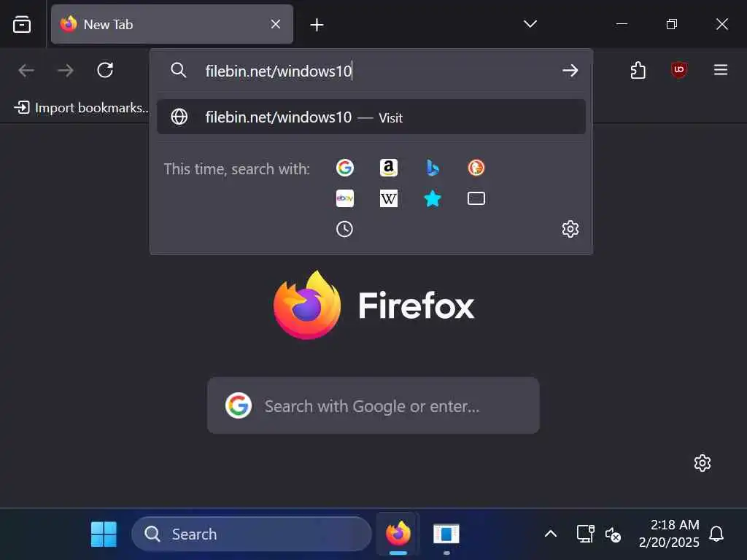This screenshot has height=560, width=747.
Task: Open Firefox View from the tab bar
Action: pyautogui.click(x=22, y=24)
